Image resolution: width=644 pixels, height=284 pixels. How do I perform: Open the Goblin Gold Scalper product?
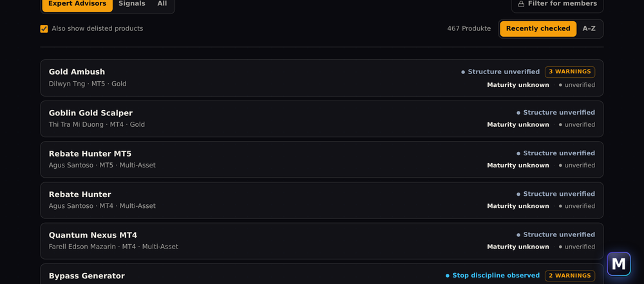point(321,118)
